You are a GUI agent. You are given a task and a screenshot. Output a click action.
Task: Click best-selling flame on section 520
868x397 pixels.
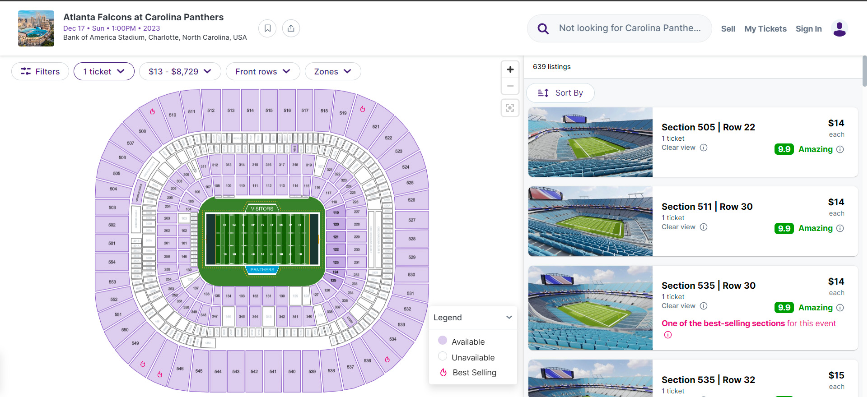pos(363,109)
